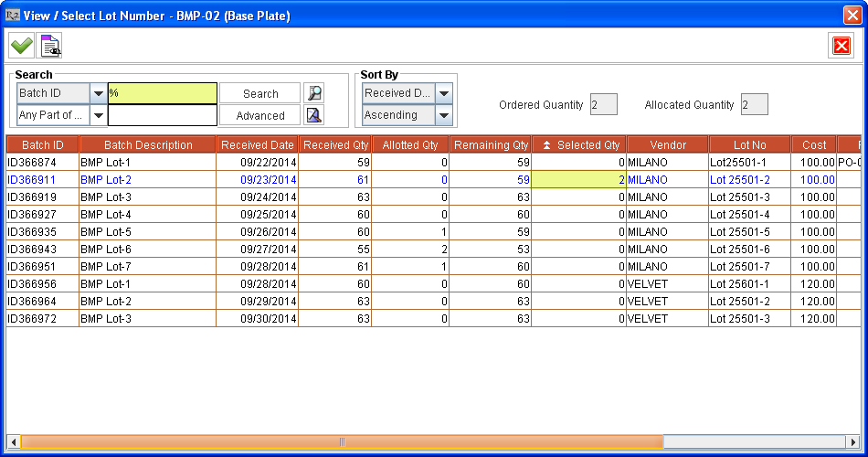Click the sort arrow icon in Selected Qty header

[546, 145]
